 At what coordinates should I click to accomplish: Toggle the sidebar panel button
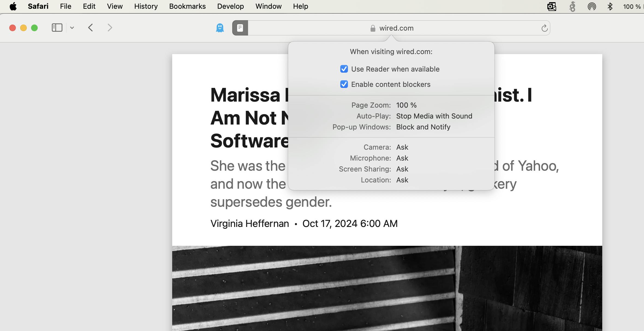[57, 27]
